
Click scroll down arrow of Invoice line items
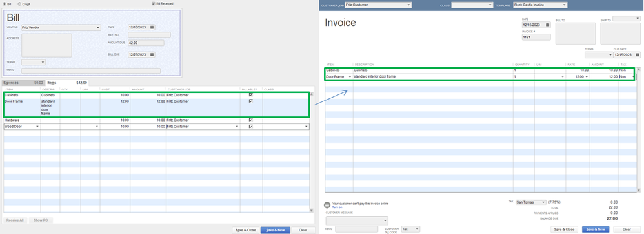tap(638, 190)
